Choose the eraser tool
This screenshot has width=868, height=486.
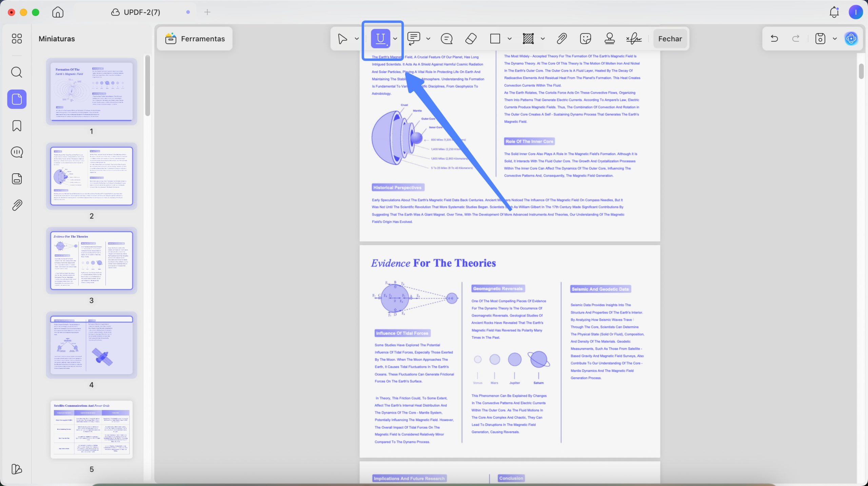(471, 39)
